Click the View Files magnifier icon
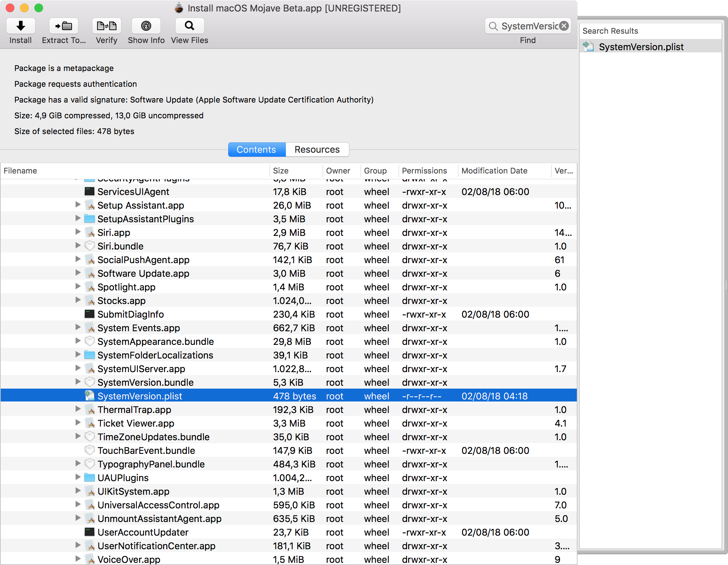Viewport: 728px width, 565px height. (190, 26)
